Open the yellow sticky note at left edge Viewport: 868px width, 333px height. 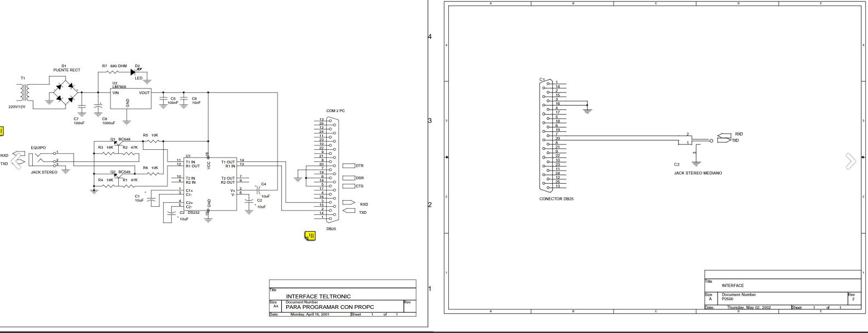tap(2, 131)
